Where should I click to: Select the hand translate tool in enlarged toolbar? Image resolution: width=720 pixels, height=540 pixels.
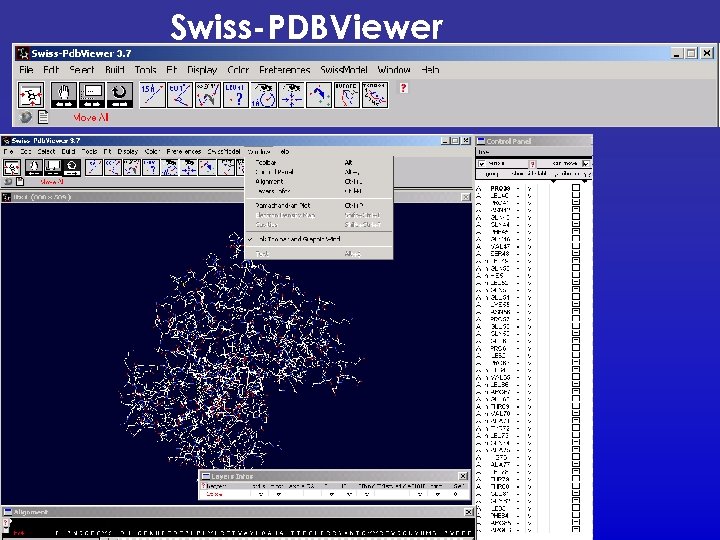pyautogui.click(x=64, y=95)
